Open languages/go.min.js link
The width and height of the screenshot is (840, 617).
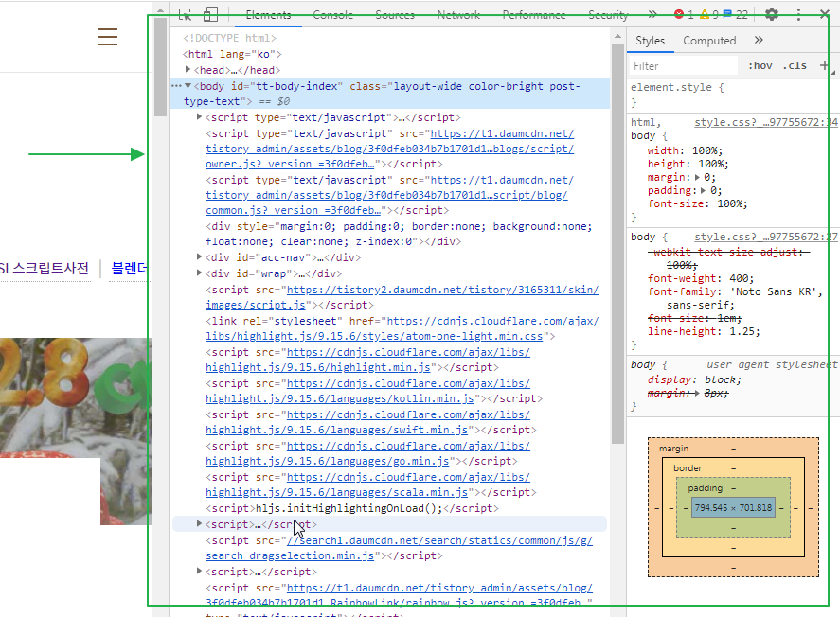[x=367, y=453]
